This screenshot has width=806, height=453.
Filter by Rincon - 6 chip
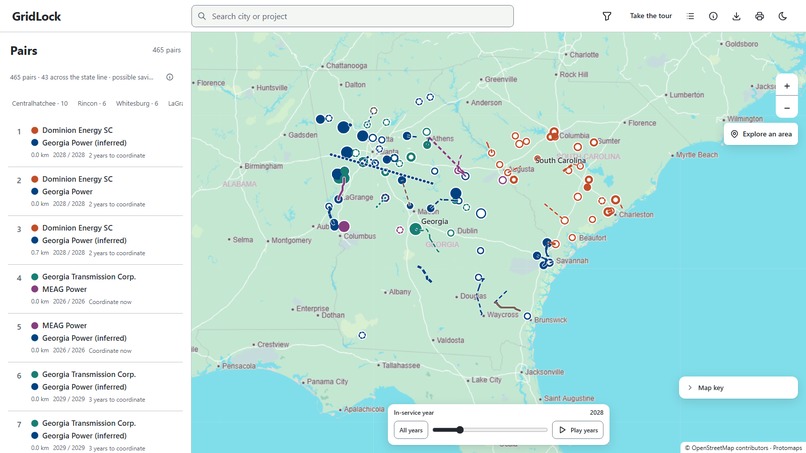coord(91,103)
